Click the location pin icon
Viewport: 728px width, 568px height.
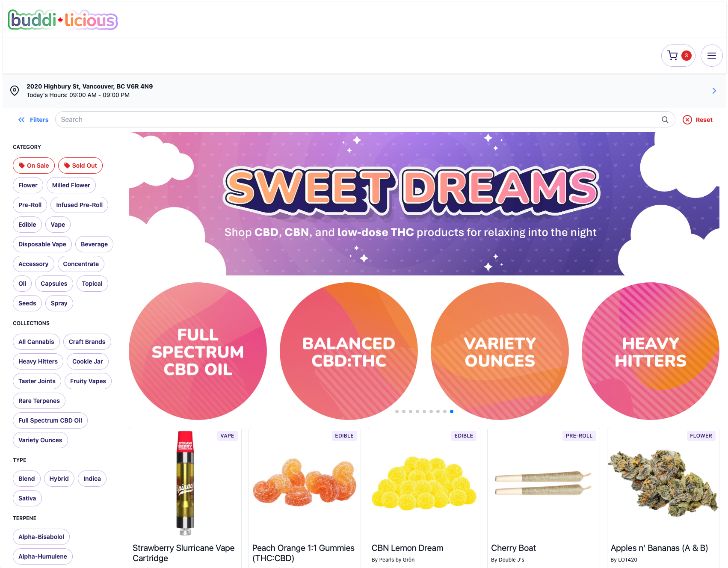15,91
